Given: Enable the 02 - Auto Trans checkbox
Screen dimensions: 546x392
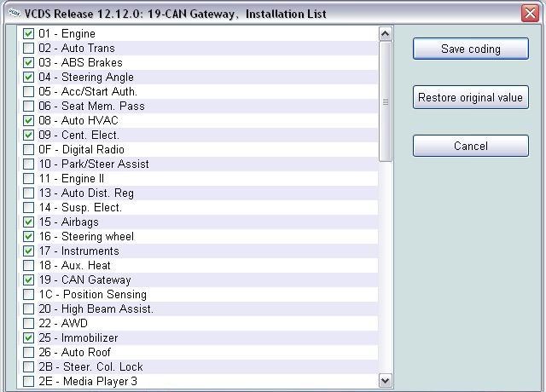Looking at the screenshot, I should [28, 48].
